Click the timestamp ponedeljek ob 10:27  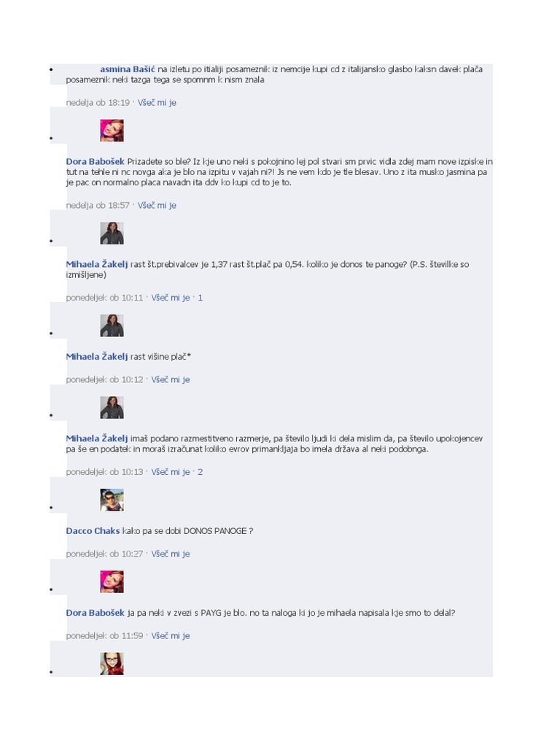click(x=104, y=554)
